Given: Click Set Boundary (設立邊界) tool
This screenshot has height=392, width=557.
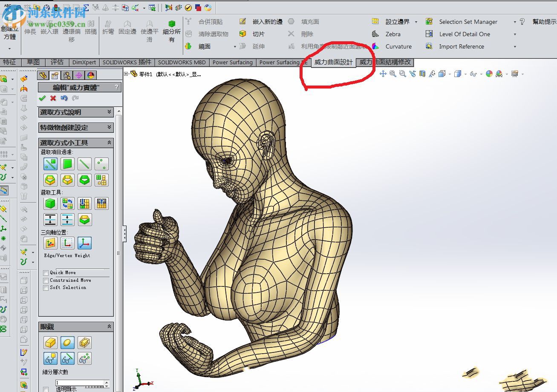Looking at the screenshot, I should point(391,22).
